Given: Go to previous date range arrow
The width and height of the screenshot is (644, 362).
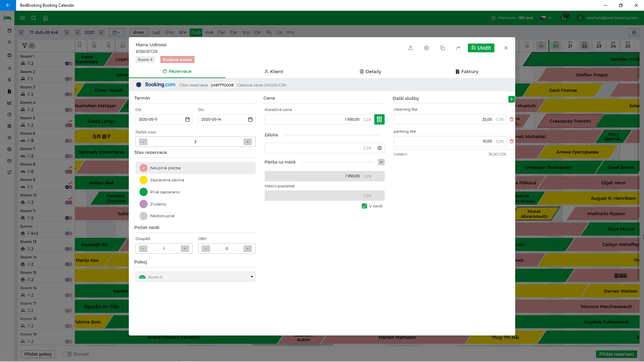Looking at the screenshot, I should [21, 33].
